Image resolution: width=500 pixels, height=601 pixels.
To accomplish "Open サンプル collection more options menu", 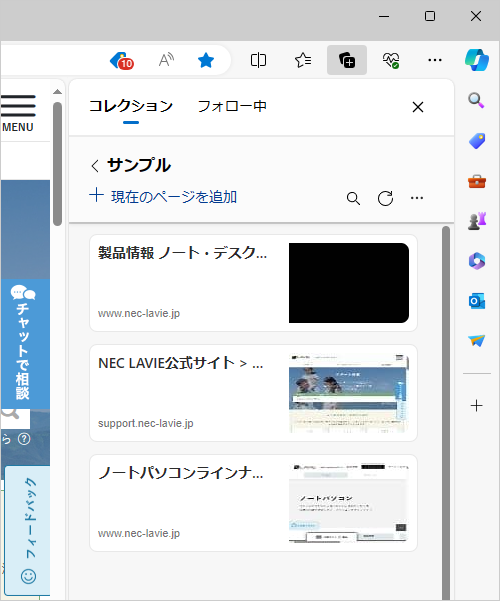I will pyautogui.click(x=417, y=198).
